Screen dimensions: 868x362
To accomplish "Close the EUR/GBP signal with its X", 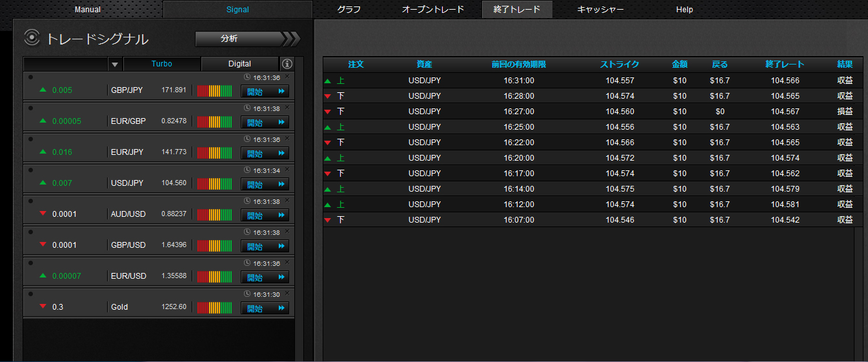I will pos(287,107).
